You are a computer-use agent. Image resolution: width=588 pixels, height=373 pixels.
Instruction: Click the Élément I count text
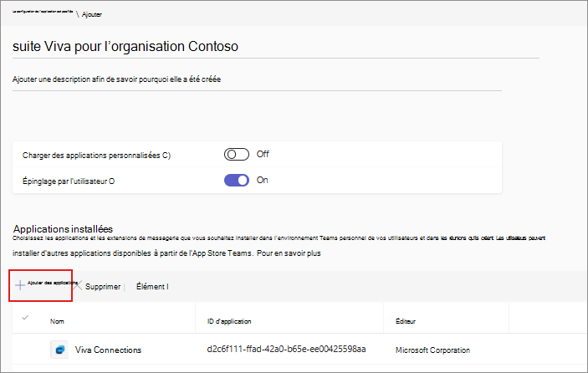coord(152,287)
